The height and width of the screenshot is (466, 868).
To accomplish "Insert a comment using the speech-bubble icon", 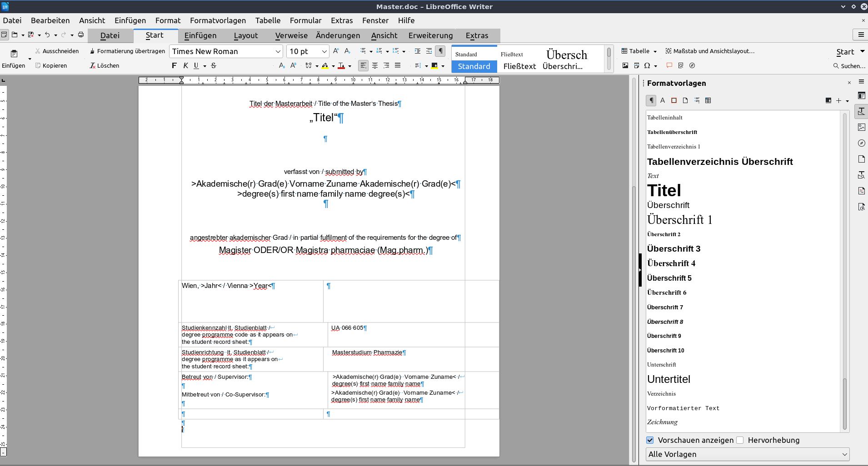I will 669,66.
